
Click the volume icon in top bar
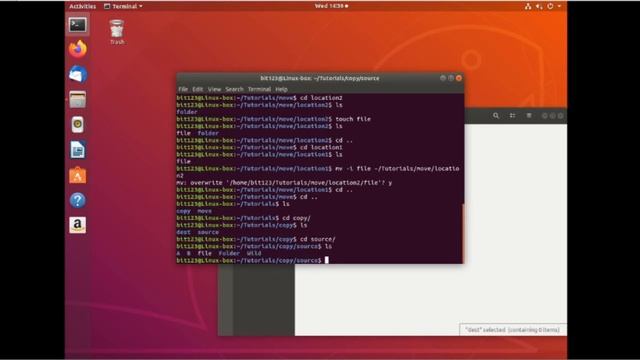(539, 6)
